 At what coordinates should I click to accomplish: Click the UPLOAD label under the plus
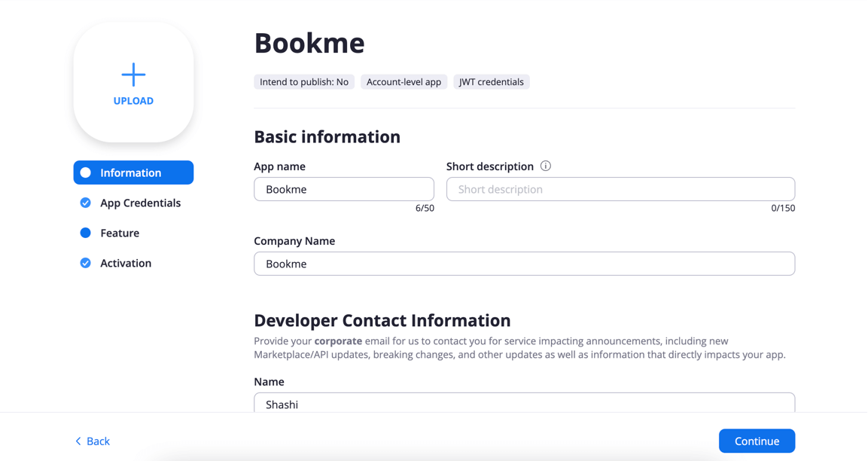[133, 101]
